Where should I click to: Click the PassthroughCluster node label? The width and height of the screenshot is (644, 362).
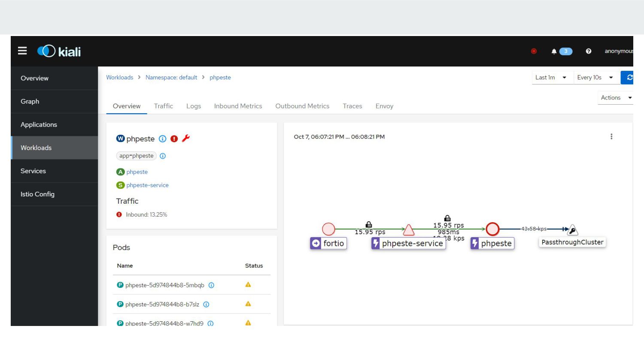[x=572, y=242]
